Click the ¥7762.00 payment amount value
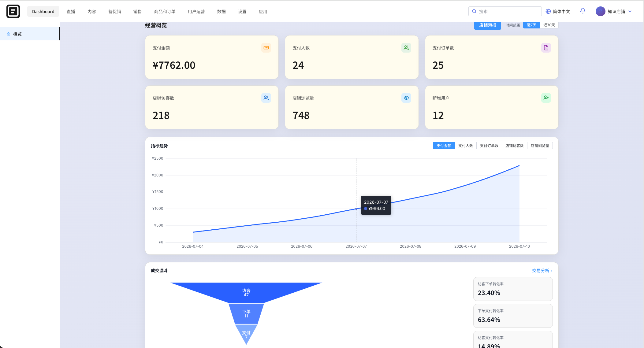 tap(174, 65)
